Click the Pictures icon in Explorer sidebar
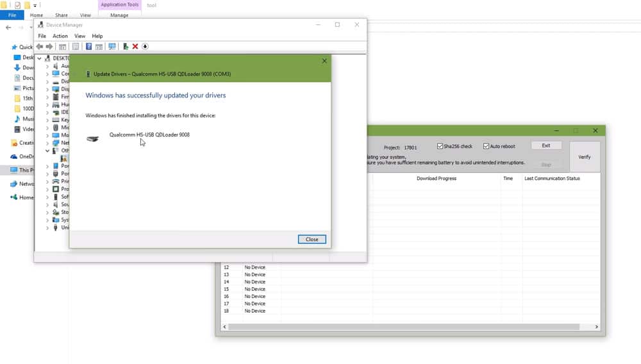641x364 pixels. [x=17, y=88]
